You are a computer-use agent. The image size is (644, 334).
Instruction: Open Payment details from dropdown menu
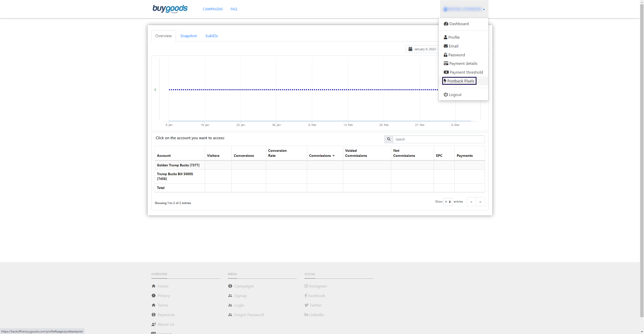pos(463,63)
